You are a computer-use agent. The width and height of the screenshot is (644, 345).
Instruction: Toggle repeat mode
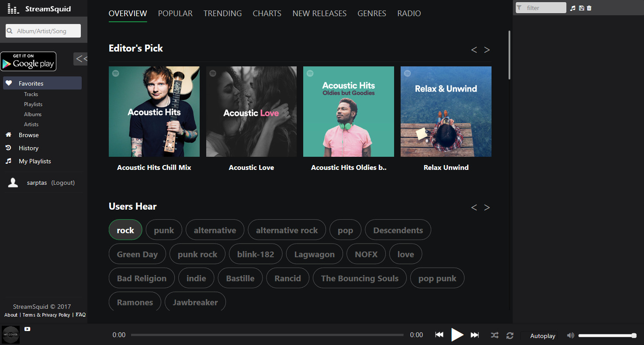coord(510,335)
